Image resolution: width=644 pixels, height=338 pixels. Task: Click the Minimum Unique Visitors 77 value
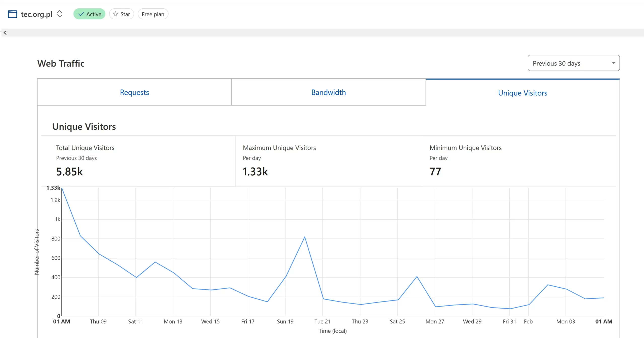point(435,172)
